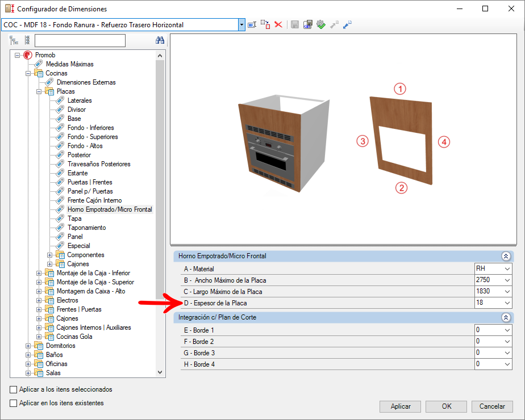525x420 pixels.
Task: Expand the Dormitorios folder
Action: pyautogui.click(x=28, y=346)
